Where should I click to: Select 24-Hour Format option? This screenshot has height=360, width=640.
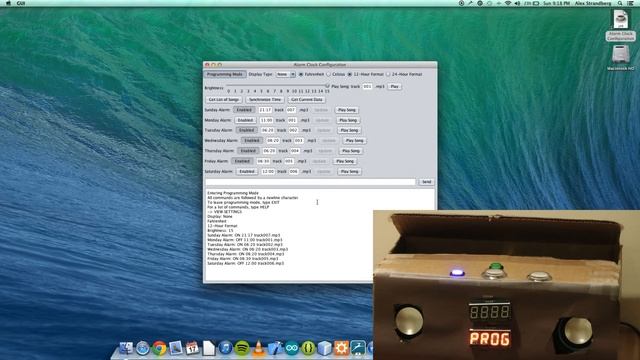click(388, 74)
